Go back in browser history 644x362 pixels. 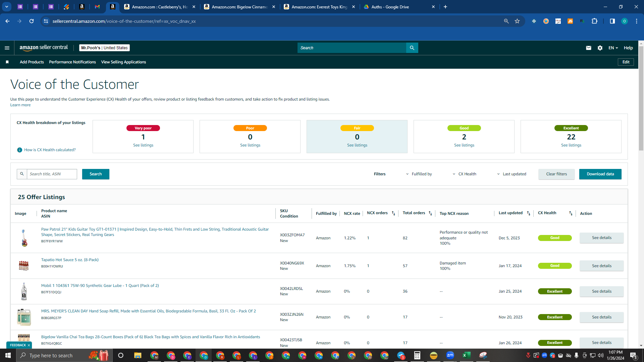point(7,21)
